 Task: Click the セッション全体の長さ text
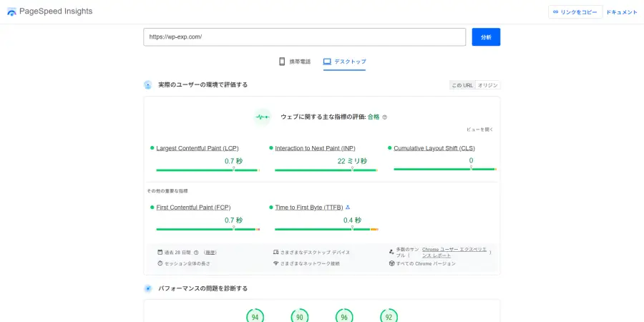point(187,263)
